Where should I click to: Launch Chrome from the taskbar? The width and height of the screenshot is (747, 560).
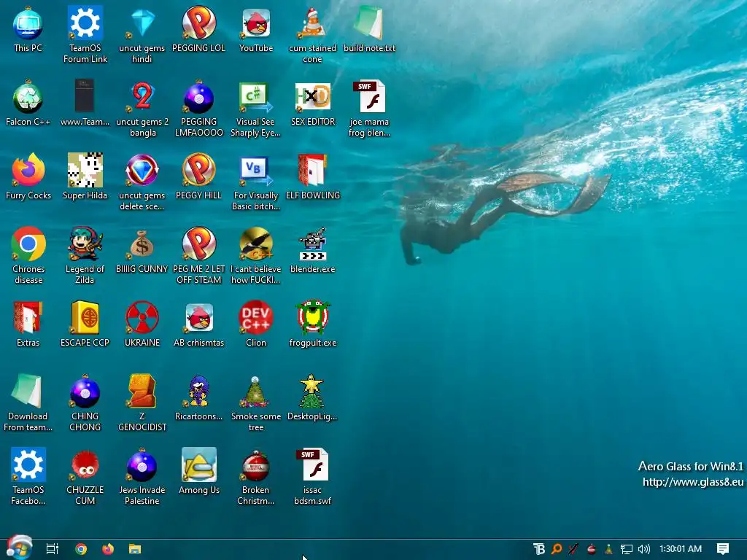[81, 549]
